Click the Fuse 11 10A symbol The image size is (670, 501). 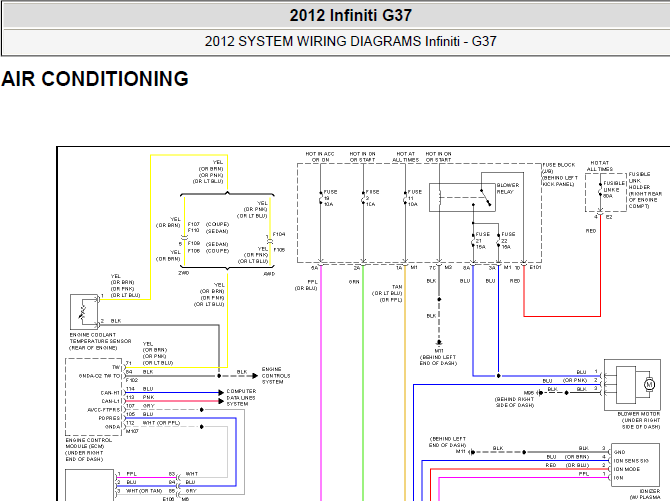pyautogui.click(x=405, y=198)
